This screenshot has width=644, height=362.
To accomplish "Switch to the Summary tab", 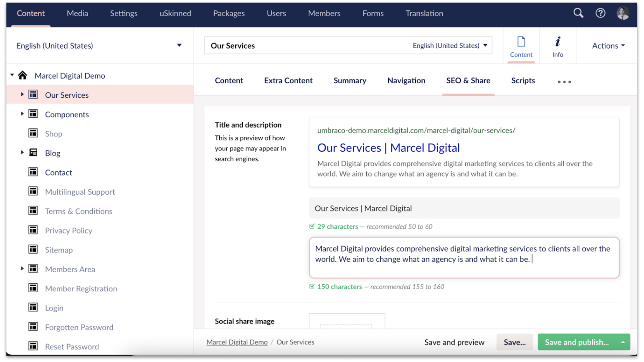I will pyautogui.click(x=350, y=81).
